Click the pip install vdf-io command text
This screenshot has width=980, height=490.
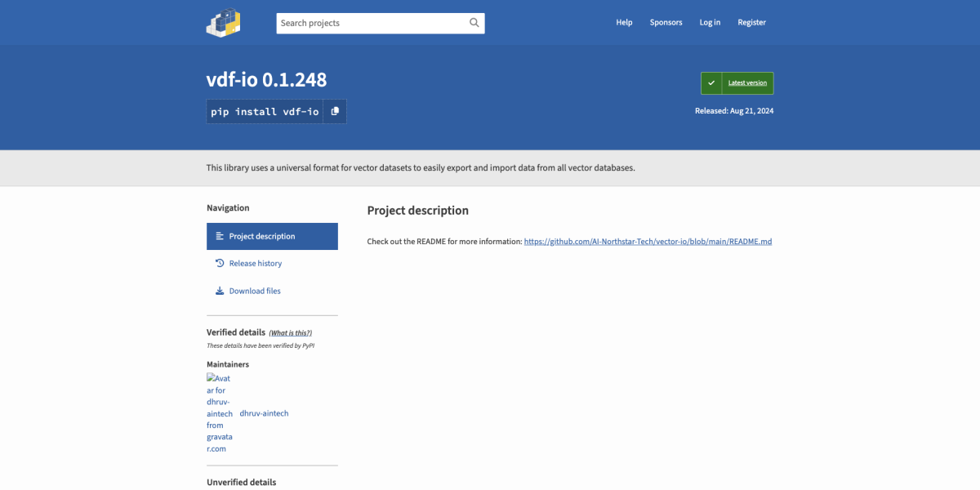pyautogui.click(x=265, y=112)
